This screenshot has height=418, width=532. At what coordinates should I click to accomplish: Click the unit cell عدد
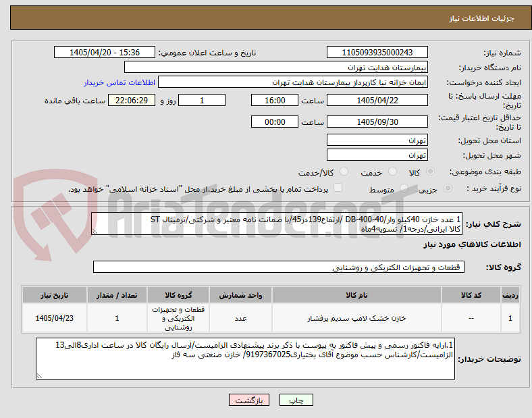[x=240, y=318]
